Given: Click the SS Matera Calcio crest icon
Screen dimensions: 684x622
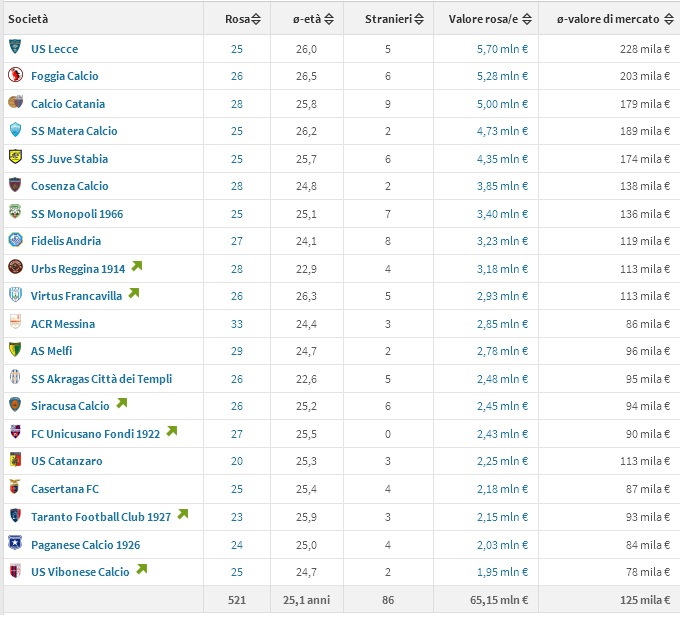Looking at the screenshot, I should [x=15, y=130].
